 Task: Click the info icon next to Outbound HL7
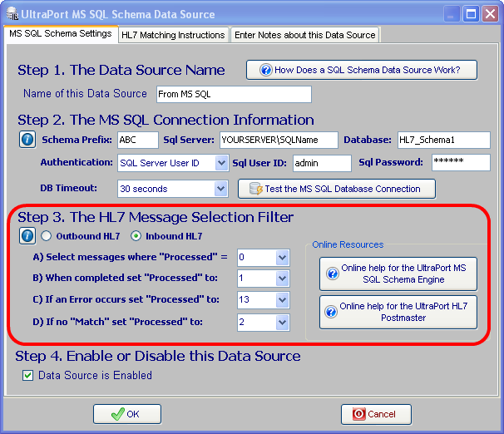click(x=27, y=236)
